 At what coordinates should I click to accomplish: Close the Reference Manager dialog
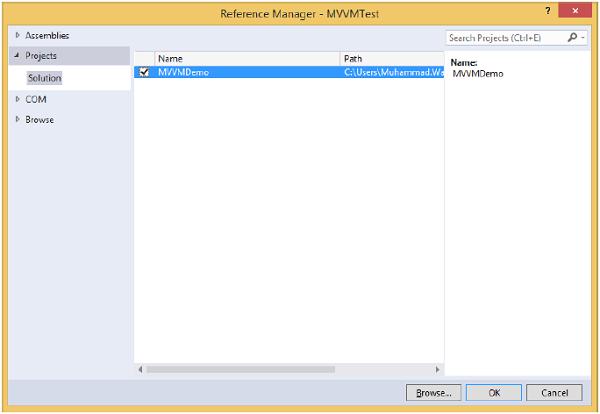(580, 10)
